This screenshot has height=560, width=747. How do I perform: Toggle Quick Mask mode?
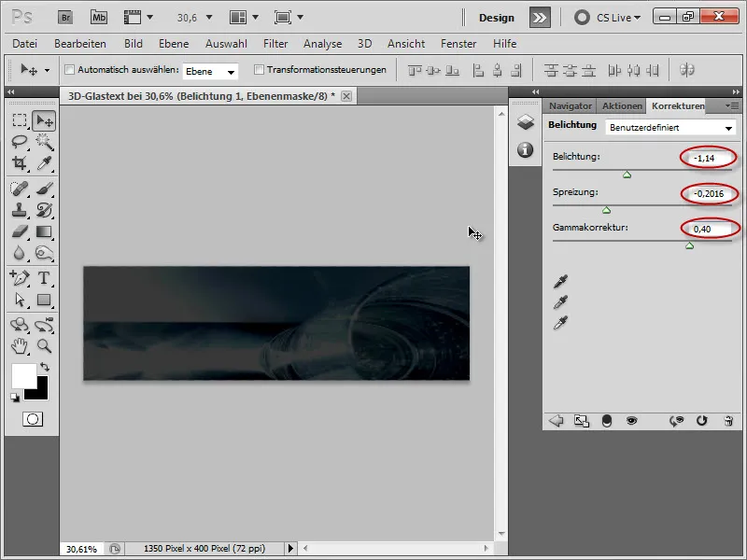(33, 419)
